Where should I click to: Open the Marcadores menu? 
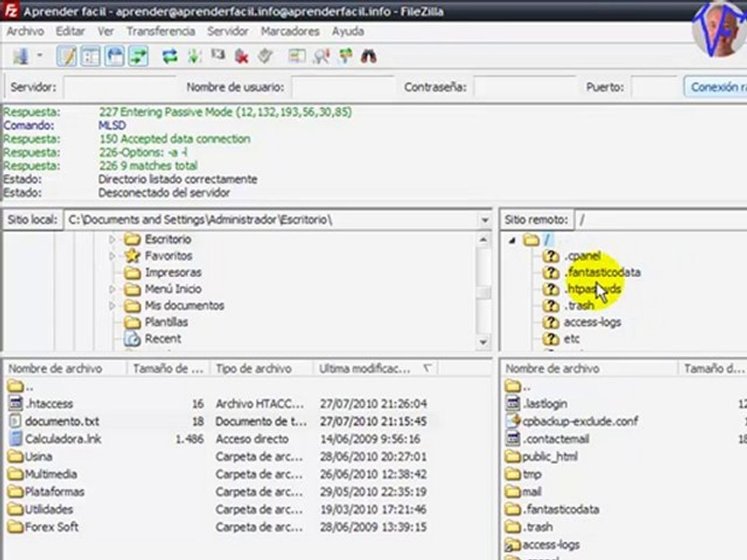coord(290,31)
